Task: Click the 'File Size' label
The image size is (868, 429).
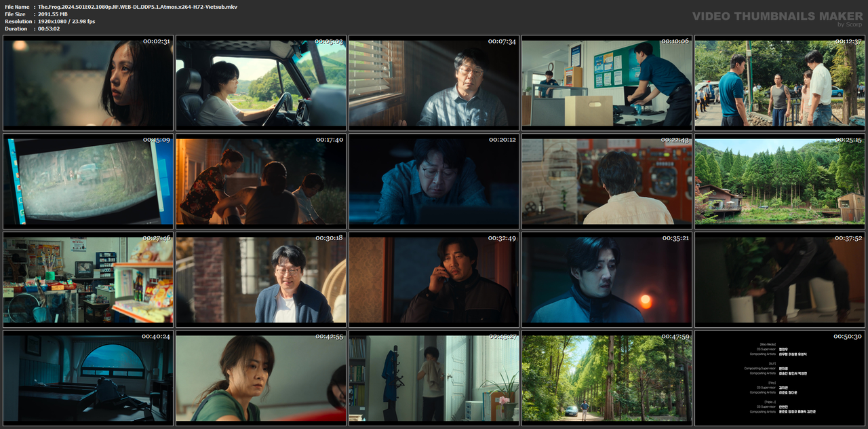Action: point(15,14)
